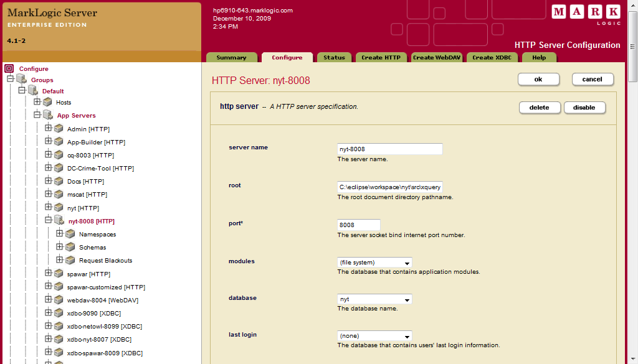The width and height of the screenshot is (638, 364).
Task: Open the spawar-customized [HTTP] link
Action: (x=106, y=287)
